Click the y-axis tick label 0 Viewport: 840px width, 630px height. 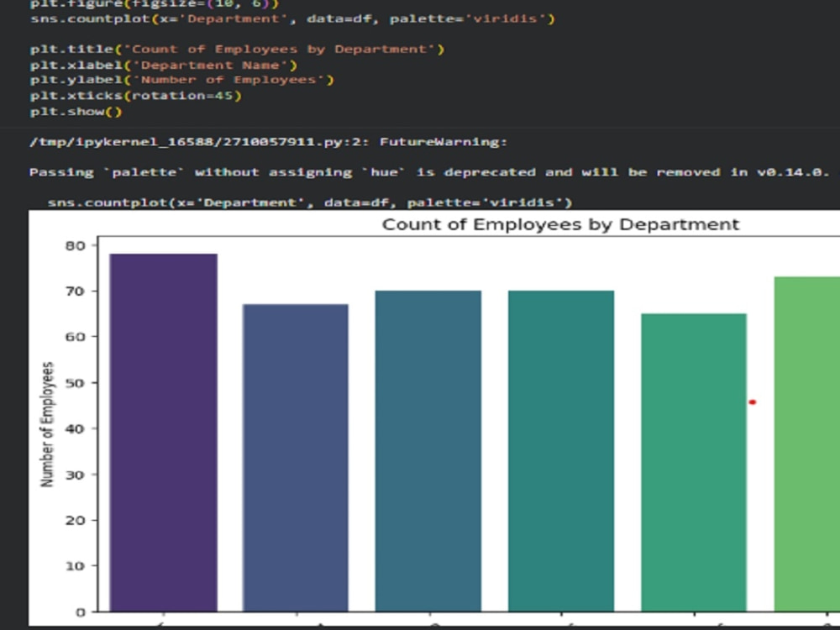point(81,612)
